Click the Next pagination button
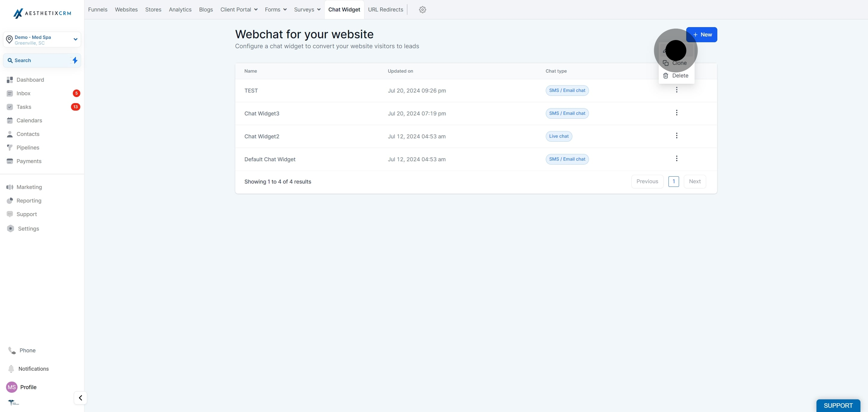This screenshot has width=868, height=412. [695, 181]
